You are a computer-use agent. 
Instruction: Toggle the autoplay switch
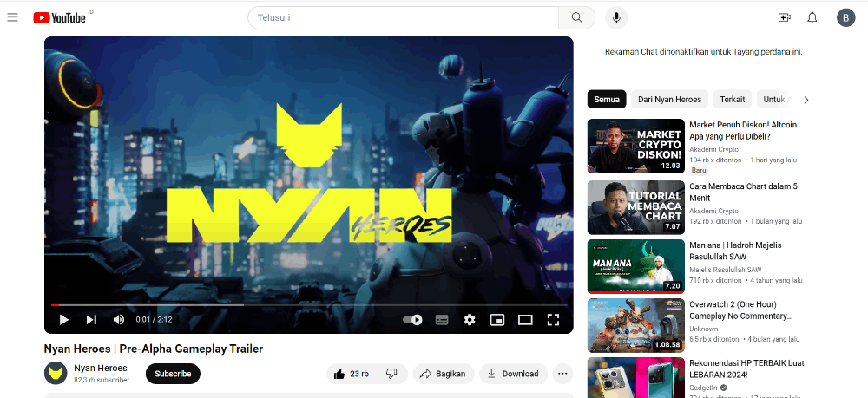[413, 320]
